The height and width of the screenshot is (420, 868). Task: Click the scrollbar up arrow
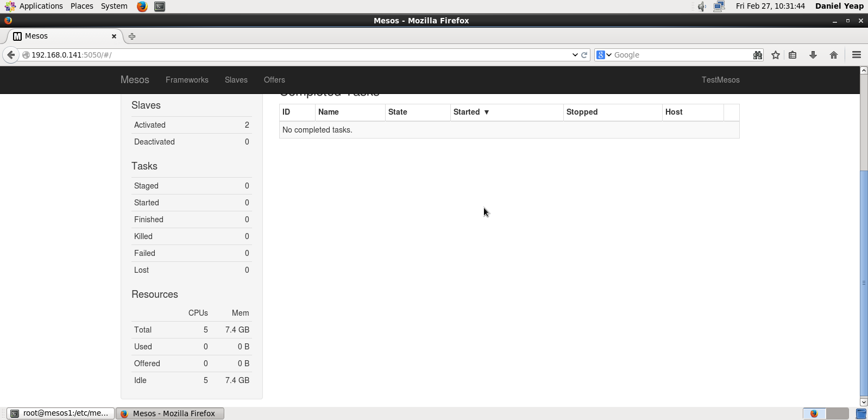pos(864,71)
